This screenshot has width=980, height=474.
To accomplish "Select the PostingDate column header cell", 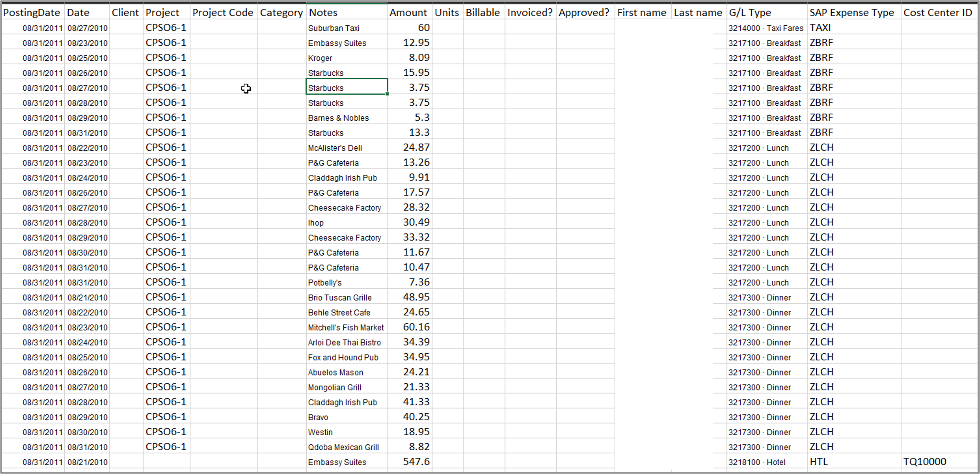I will (33, 13).
